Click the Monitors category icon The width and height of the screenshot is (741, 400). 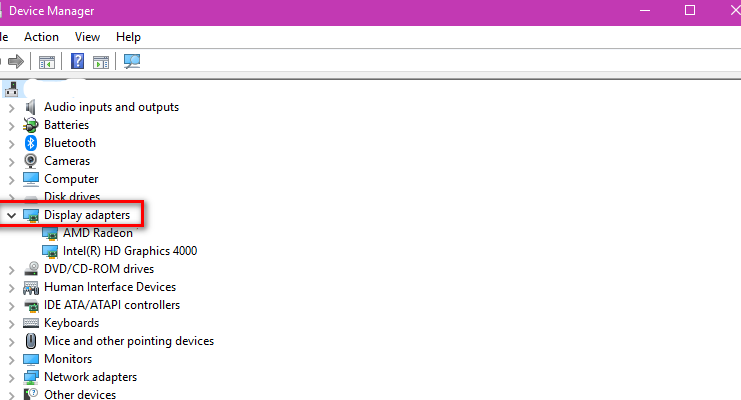click(x=31, y=359)
